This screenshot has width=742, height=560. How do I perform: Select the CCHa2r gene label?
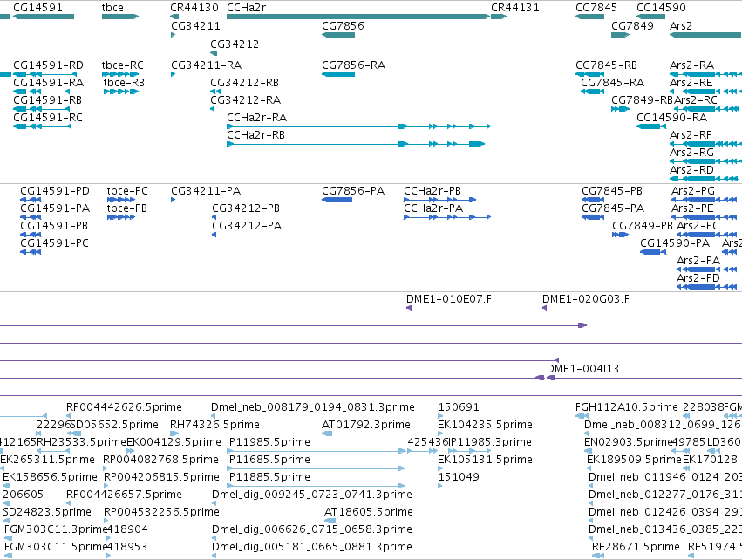pos(247,8)
